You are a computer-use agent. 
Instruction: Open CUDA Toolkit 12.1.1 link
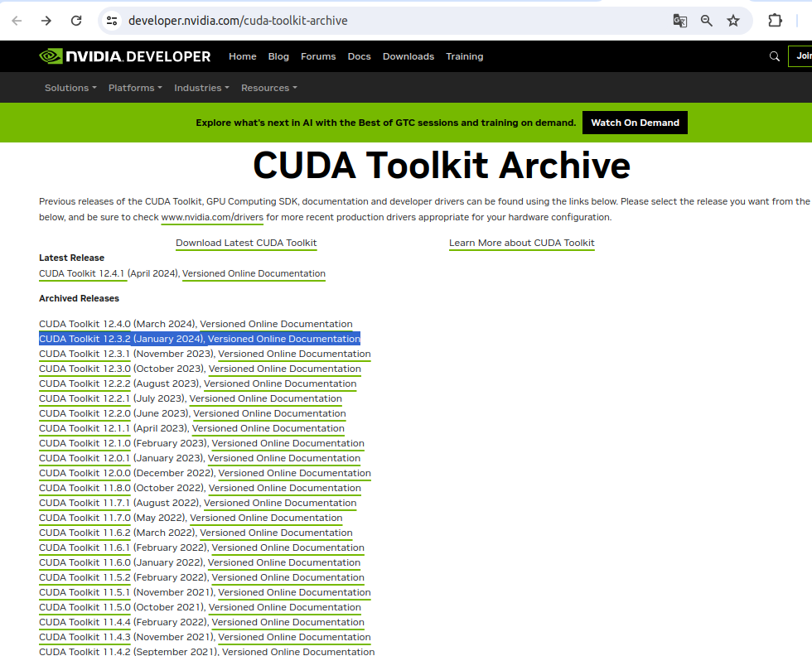(x=85, y=429)
